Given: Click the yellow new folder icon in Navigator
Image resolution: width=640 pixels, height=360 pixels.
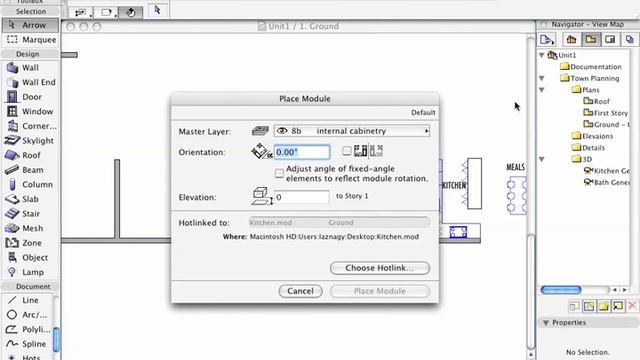Looking at the screenshot, I should coord(603,306).
